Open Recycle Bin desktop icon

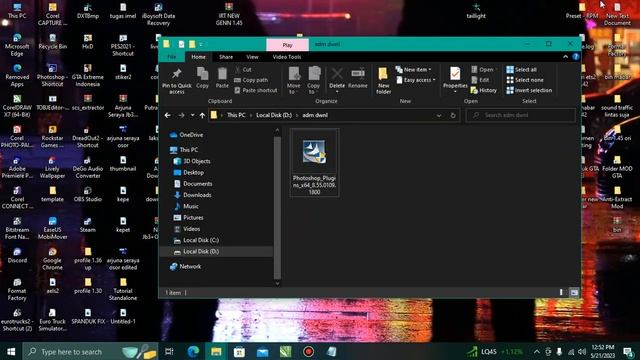pyautogui.click(x=53, y=42)
